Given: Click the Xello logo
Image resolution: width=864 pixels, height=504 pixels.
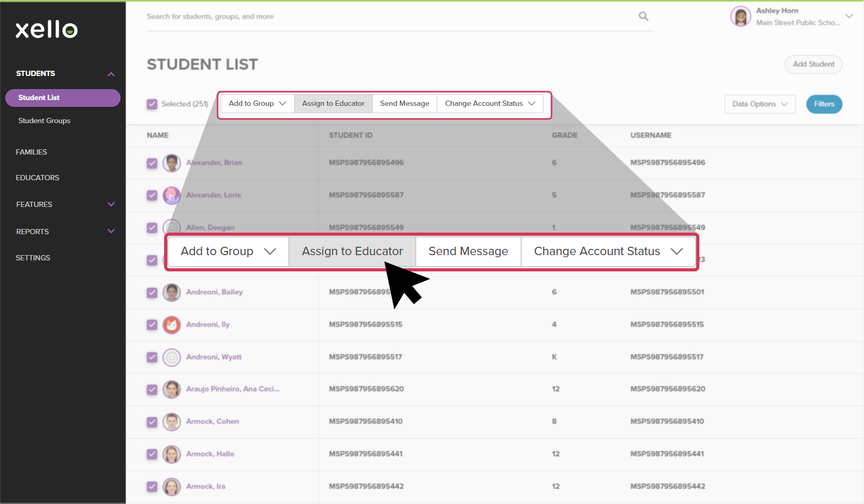Looking at the screenshot, I should tap(47, 30).
